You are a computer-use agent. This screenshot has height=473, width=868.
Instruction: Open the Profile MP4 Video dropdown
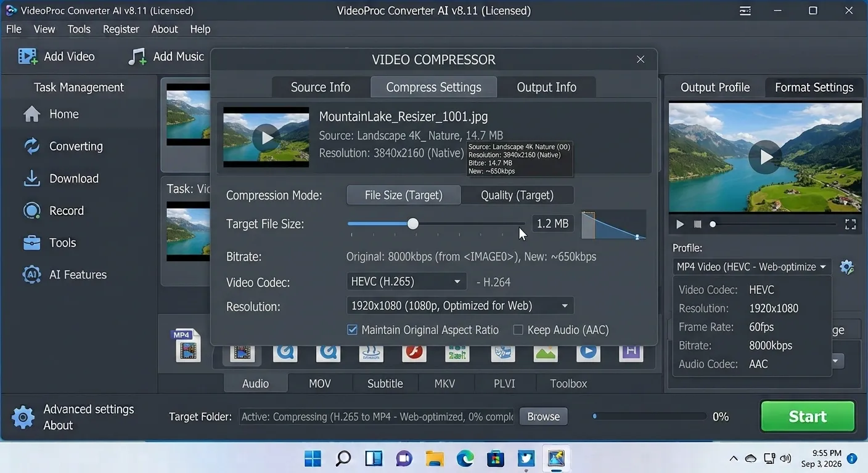[x=751, y=267]
